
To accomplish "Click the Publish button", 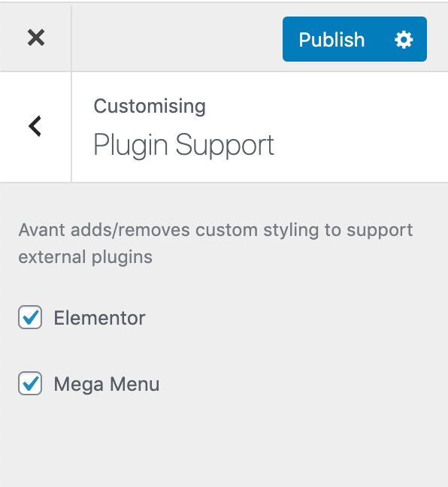I will pyautogui.click(x=331, y=39).
